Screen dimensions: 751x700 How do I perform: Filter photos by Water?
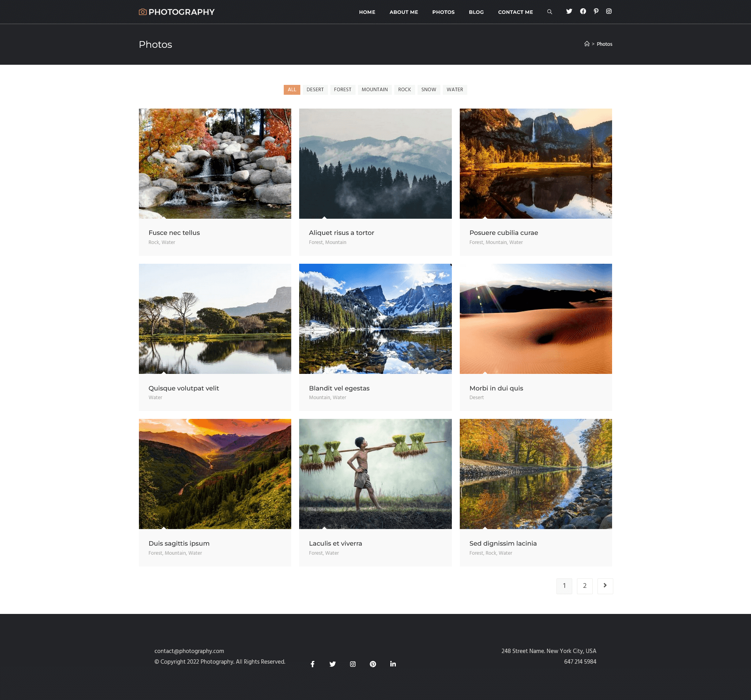(455, 90)
